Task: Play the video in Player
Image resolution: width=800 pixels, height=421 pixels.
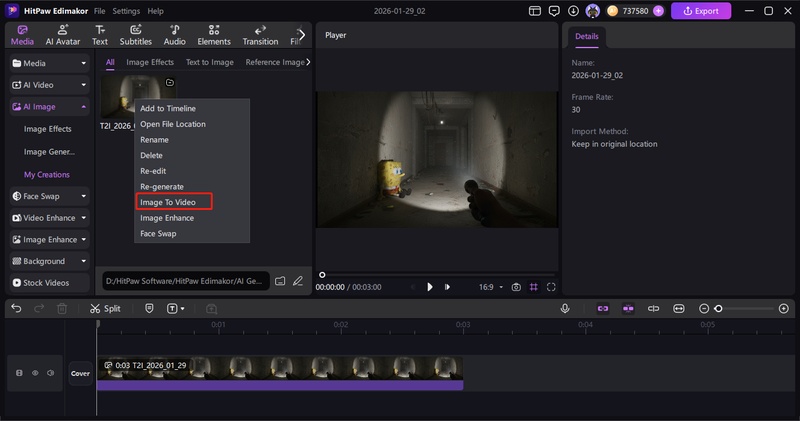Action: point(430,287)
